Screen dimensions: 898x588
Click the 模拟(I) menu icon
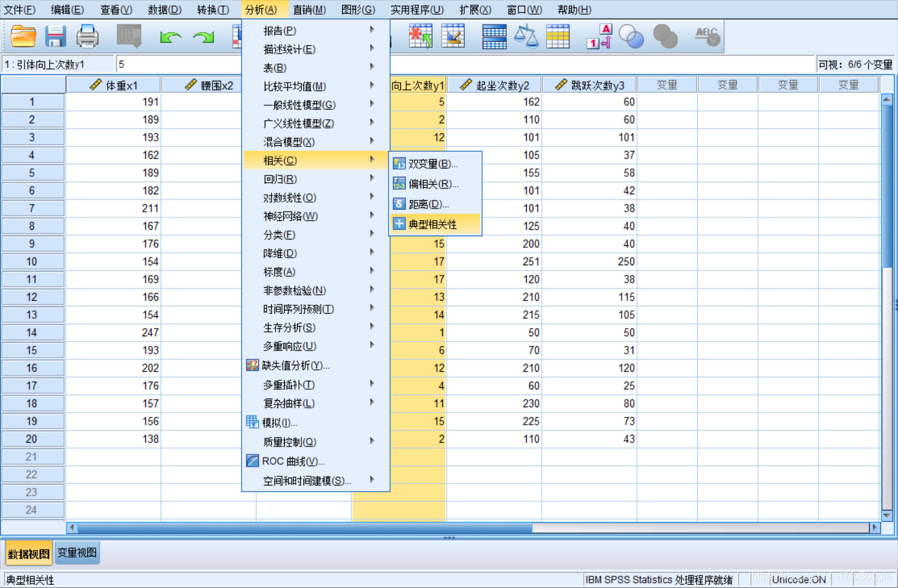click(252, 422)
